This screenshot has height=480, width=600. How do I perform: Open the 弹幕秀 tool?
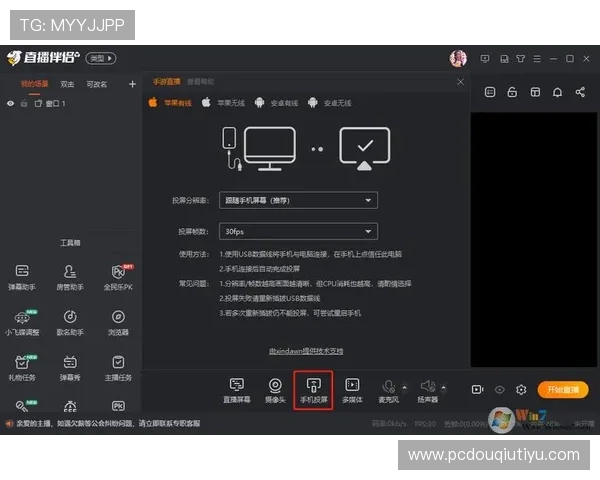click(70, 368)
